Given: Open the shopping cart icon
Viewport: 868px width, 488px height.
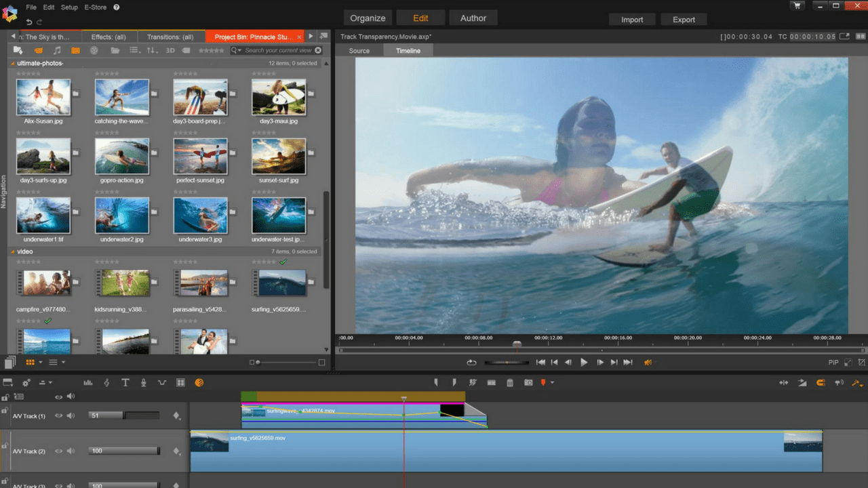Looking at the screenshot, I should point(798,5).
